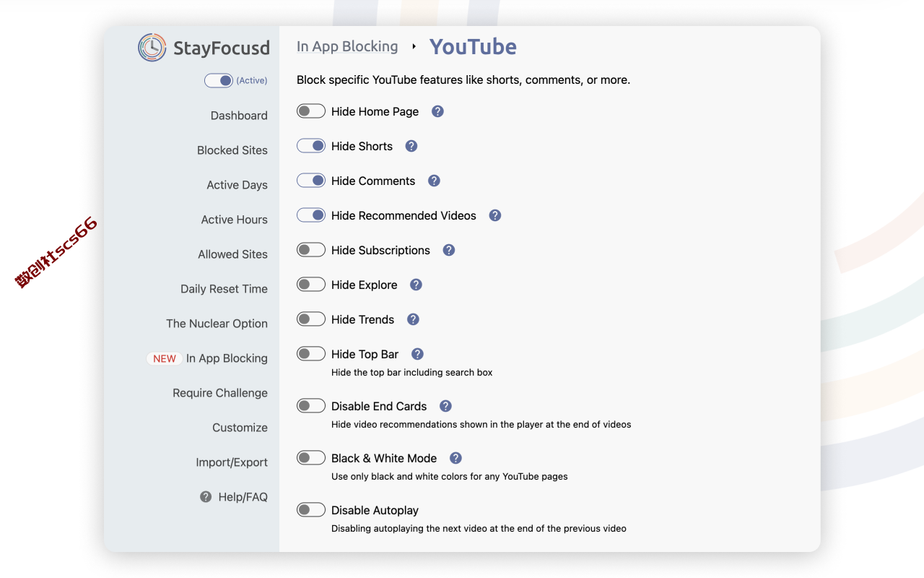Open Active Hours settings
Image resolution: width=924 pixels, height=578 pixels.
(x=234, y=220)
